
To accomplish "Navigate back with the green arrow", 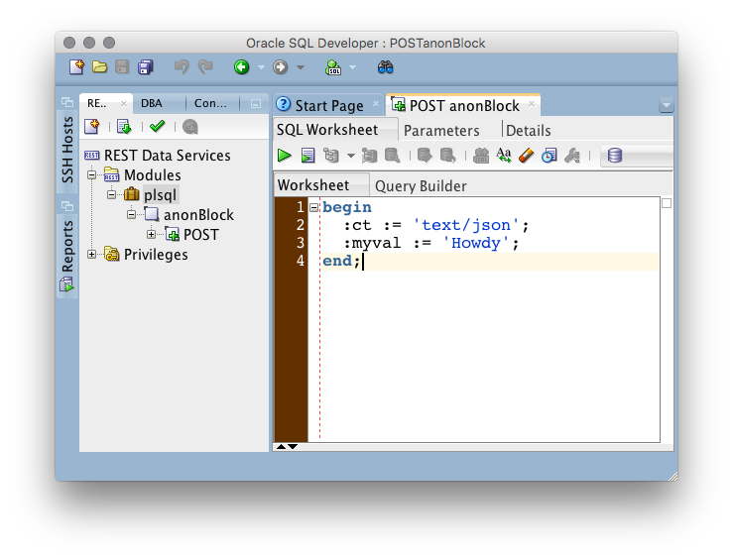I will 242,67.
